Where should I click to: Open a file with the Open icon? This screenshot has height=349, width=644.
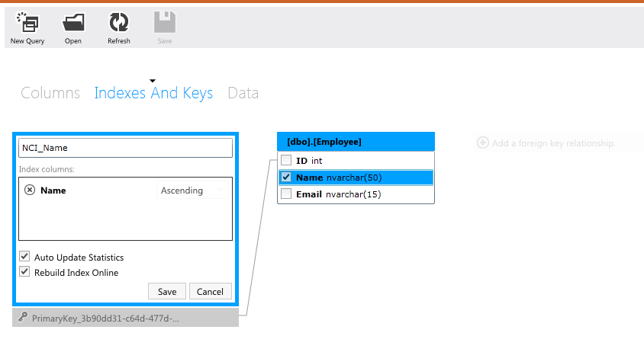(x=73, y=22)
